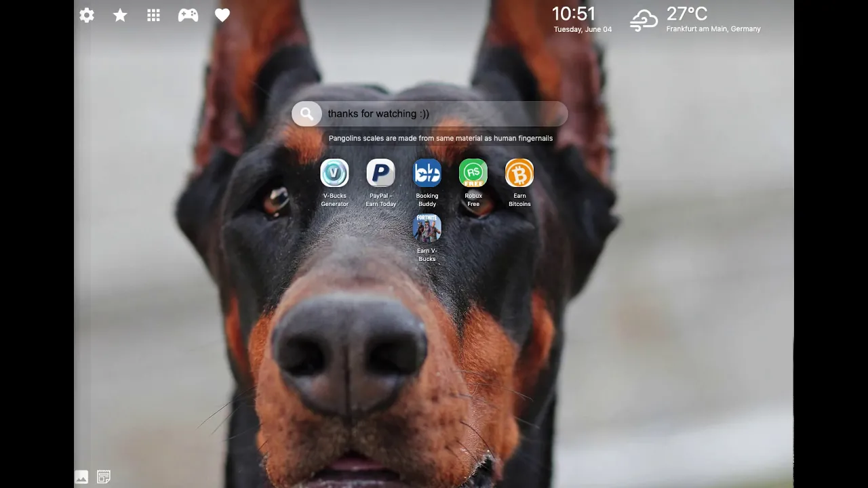
Task: Click the Booking Buddy label
Action: click(x=427, y=200)
